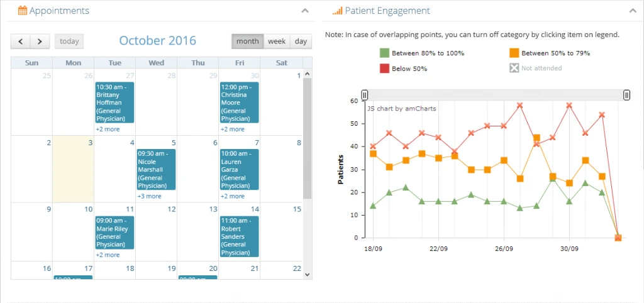Viewport: 644px width, 303px height.
Task: Click the calendar vertical scrollbar thumb
Action: [307, 138]
